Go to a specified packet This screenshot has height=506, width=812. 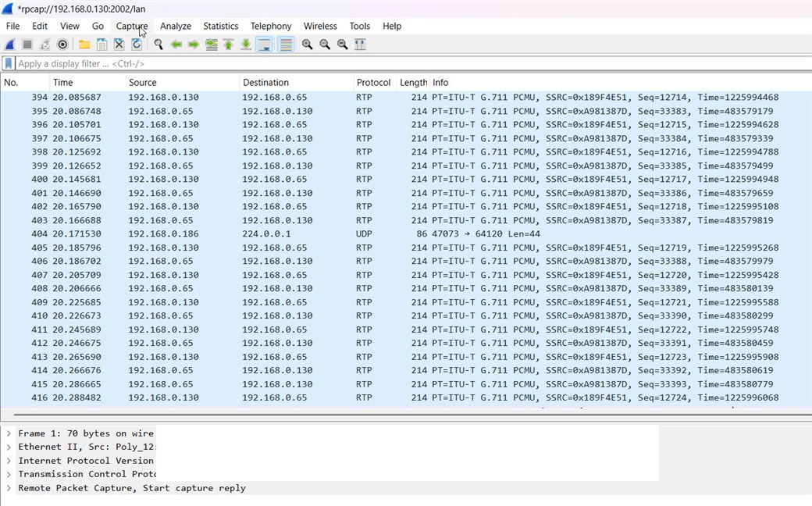point(212,45)
